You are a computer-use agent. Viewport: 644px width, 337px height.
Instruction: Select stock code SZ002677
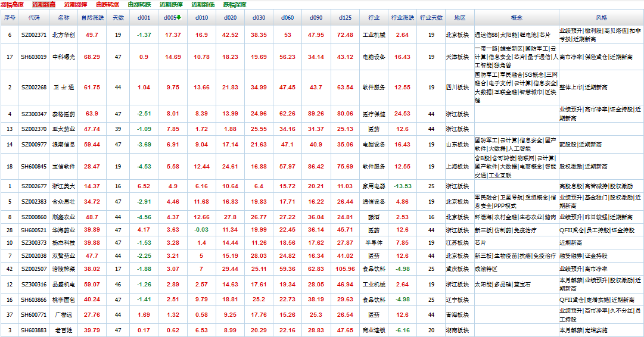[34, 186]
